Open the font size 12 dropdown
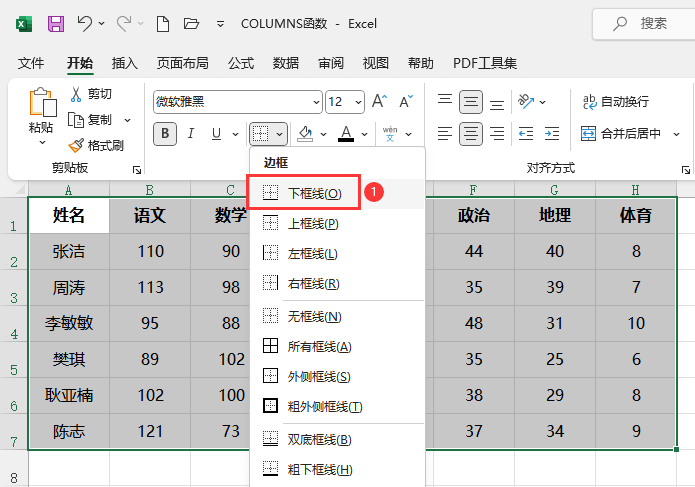Viewport: 695px width, 487px height. [358, 102]
